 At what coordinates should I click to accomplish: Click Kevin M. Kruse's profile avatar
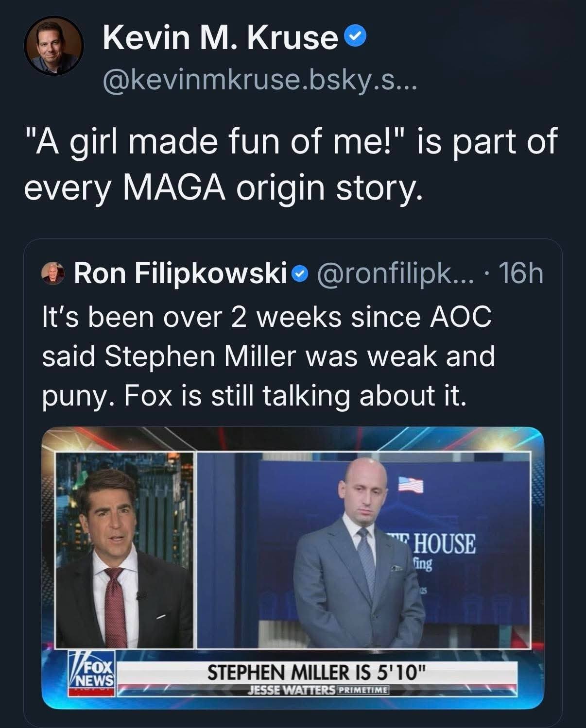coord(54,46)
